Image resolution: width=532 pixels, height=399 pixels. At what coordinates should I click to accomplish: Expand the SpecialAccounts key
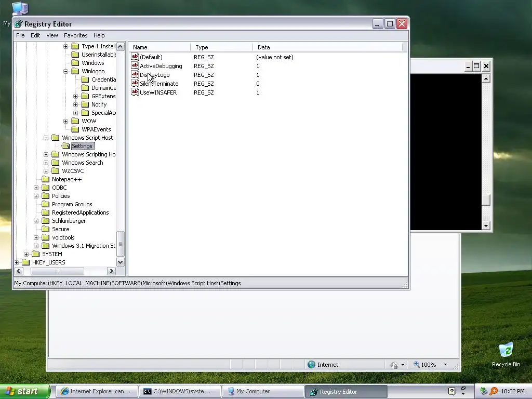pyautogui.click(x=76, y=113)
